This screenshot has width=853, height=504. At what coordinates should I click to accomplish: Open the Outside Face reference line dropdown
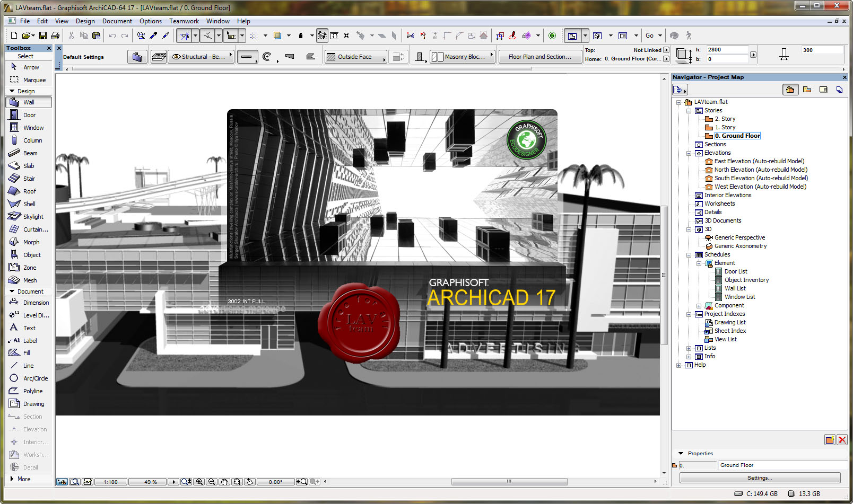(355, 57)
